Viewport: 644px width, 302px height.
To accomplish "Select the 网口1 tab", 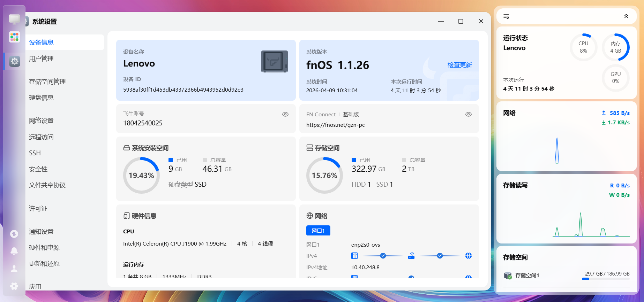I will click(x=318, y=231).
